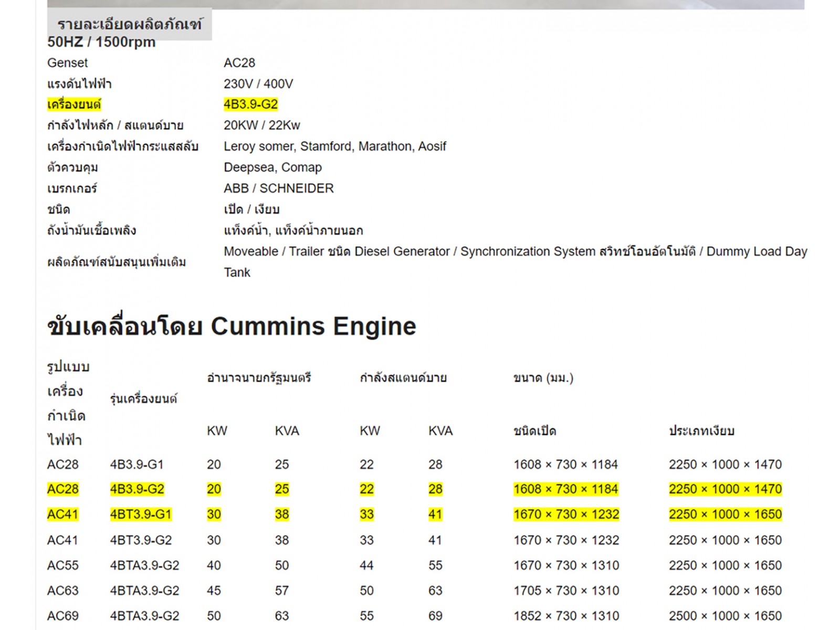This screenshot has width=840, height=630.
Task: Click the AC69 genset model cell
Action: (x=62, y=616)
